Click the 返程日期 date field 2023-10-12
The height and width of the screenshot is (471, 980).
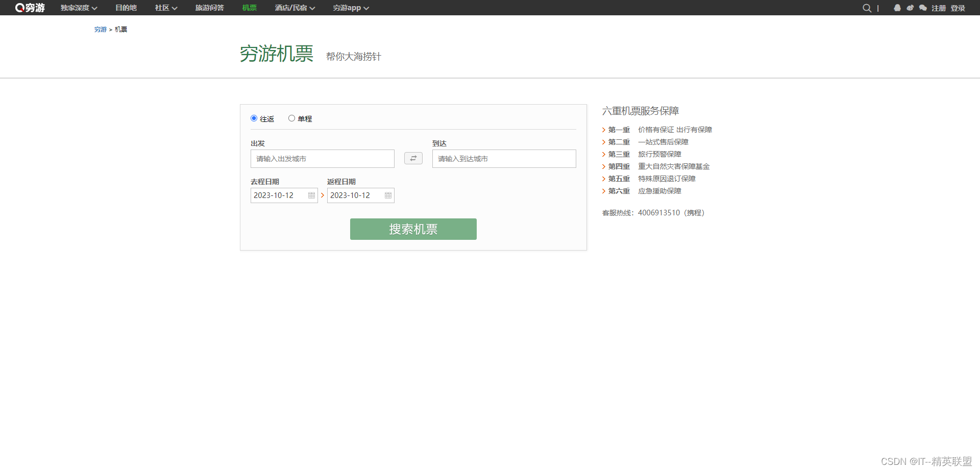(x=361, y=195)
